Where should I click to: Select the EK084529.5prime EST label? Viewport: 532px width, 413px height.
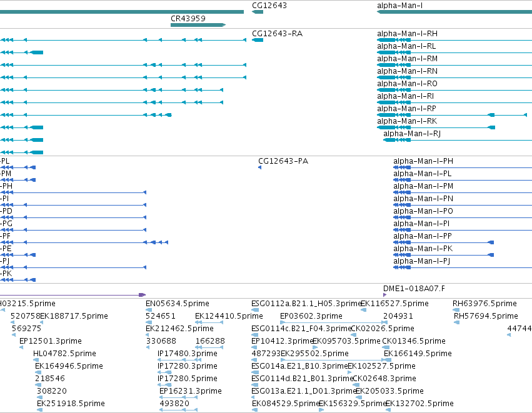tap(286, 404)
